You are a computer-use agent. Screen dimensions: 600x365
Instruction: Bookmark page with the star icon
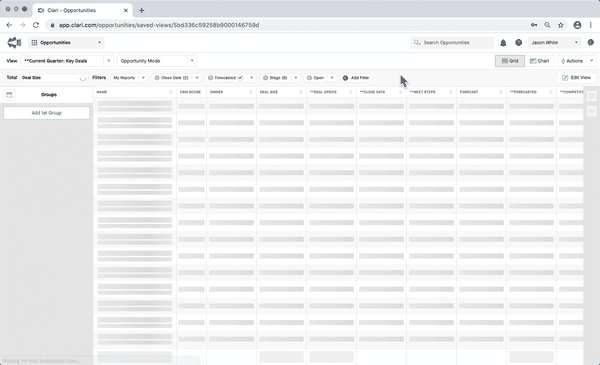[561, 25]
